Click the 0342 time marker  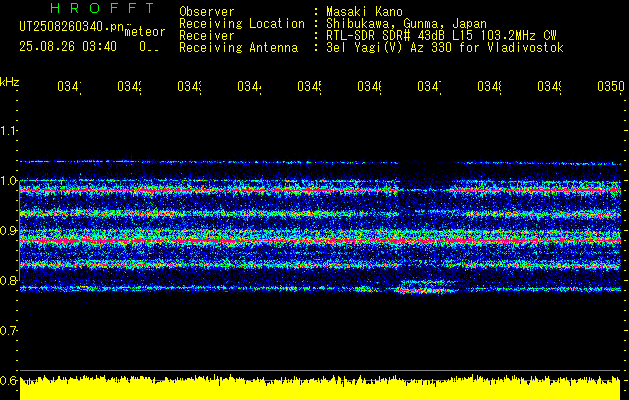[129, 86]
